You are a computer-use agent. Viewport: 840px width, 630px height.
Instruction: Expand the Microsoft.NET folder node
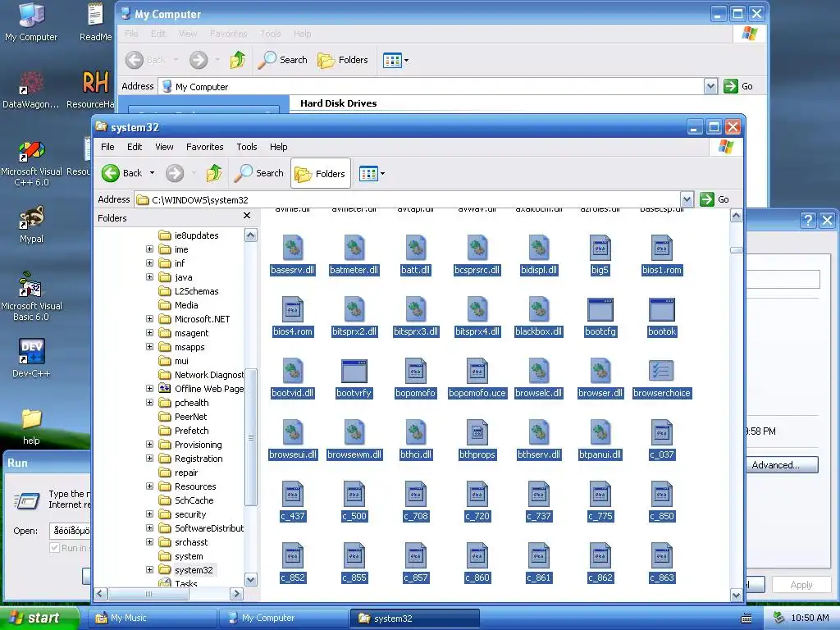click(x=150, y=319)
